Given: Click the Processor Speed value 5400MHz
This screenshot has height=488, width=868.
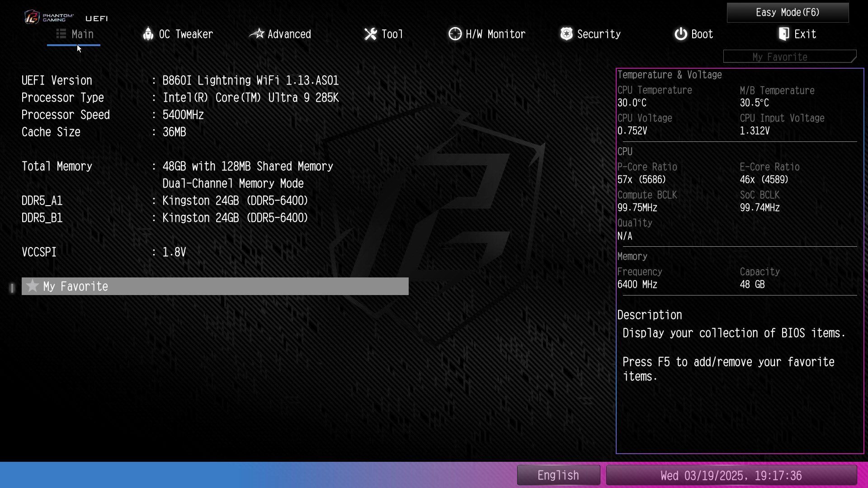Looking at the screenshot, I should [183, 115].
